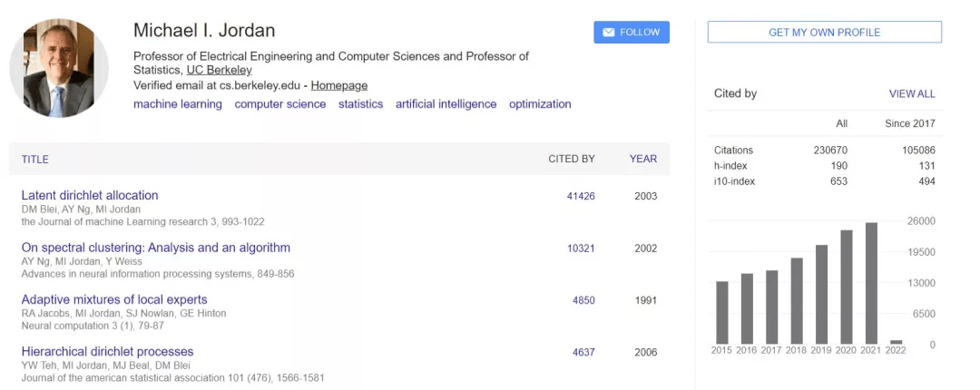Select the optimization interest tag

[540, 104]
